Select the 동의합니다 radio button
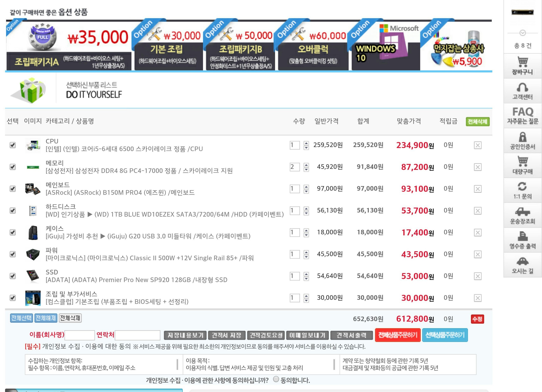 point(276,379)
